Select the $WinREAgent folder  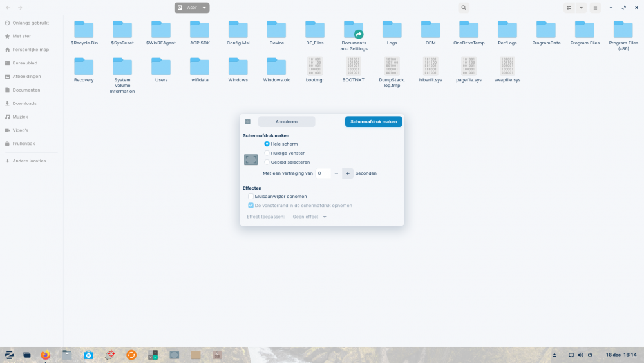pyautogui.click(x=161, y=33)
